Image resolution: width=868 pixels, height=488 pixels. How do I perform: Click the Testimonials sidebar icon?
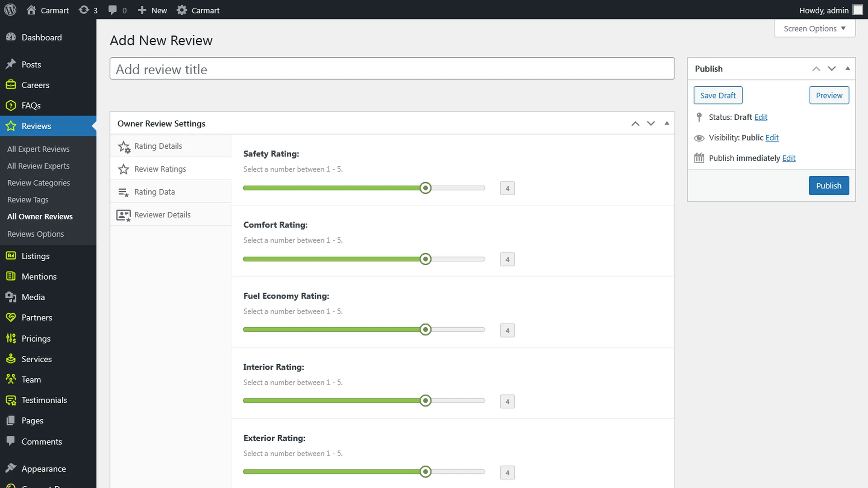[11, 400]
